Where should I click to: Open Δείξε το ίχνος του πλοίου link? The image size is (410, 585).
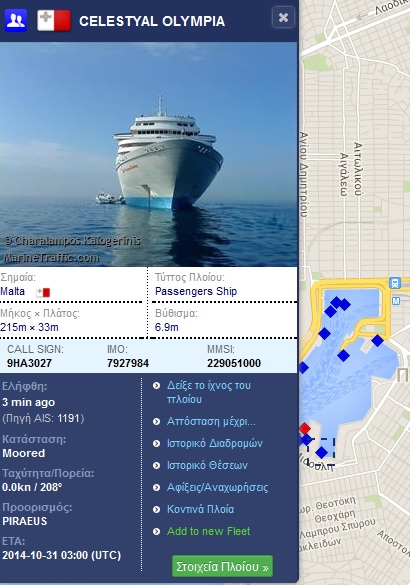(209, 392)
